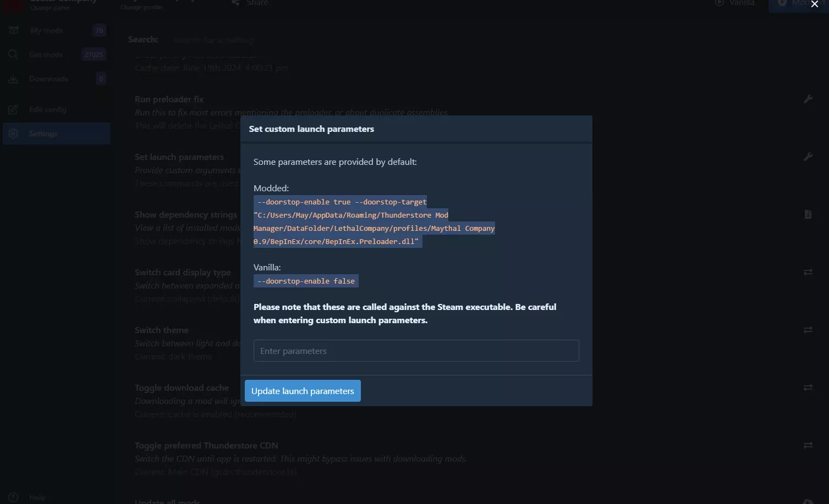Click the file icon for Show dependency strings
This screenshot has width=829, height=504.
click(808, 214)
